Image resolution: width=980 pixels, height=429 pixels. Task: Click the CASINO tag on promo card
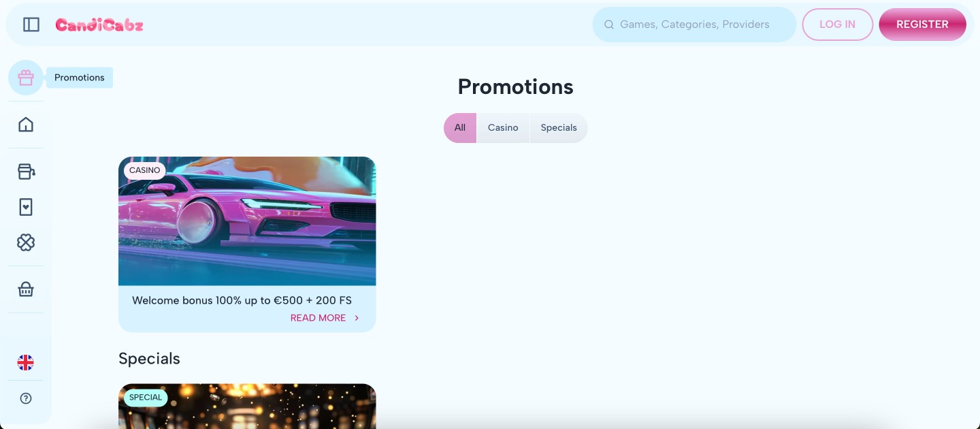[x=145, y=170]
